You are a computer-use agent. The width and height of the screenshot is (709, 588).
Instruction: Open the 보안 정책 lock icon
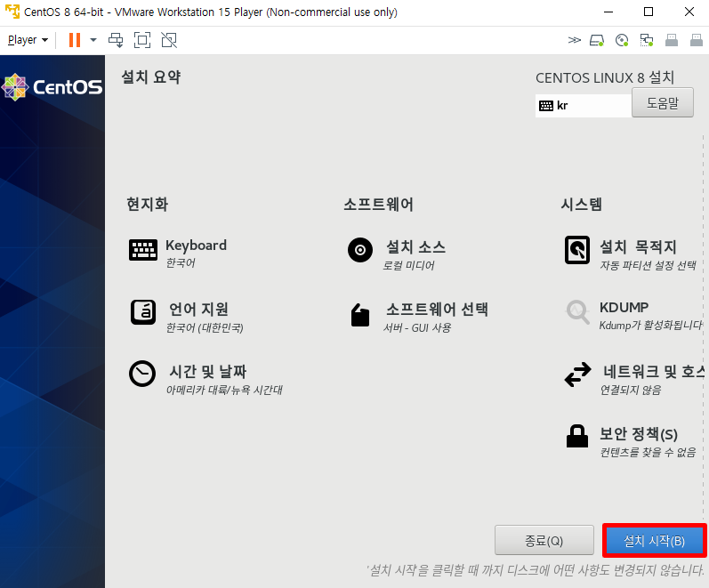[577, 436]
